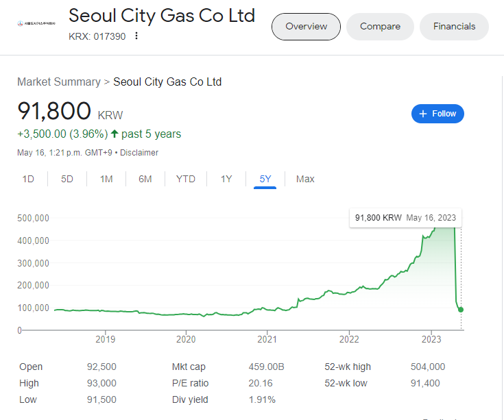Click the green data point marker on the chart
The width and height of the screenshot is (504, 420).
click(x=461, y=310)
